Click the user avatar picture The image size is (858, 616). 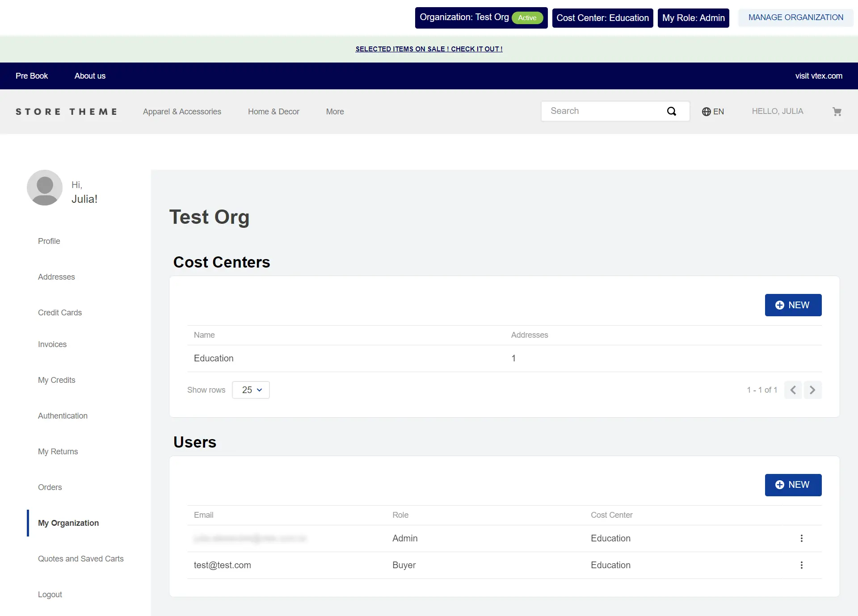45,188
